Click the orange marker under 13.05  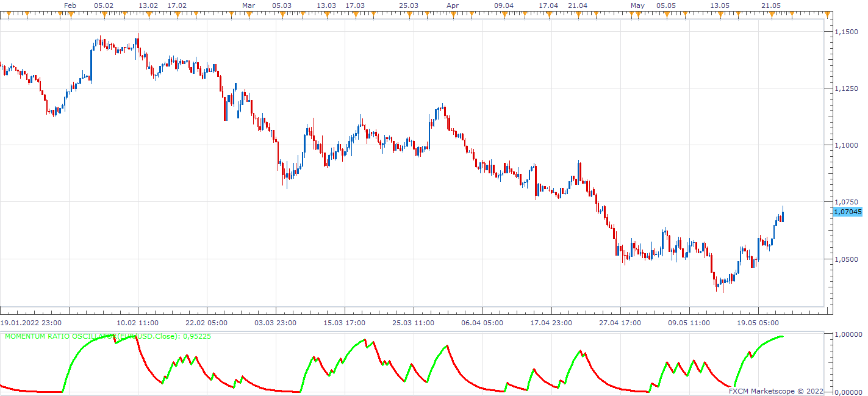[x=720, y=15]
